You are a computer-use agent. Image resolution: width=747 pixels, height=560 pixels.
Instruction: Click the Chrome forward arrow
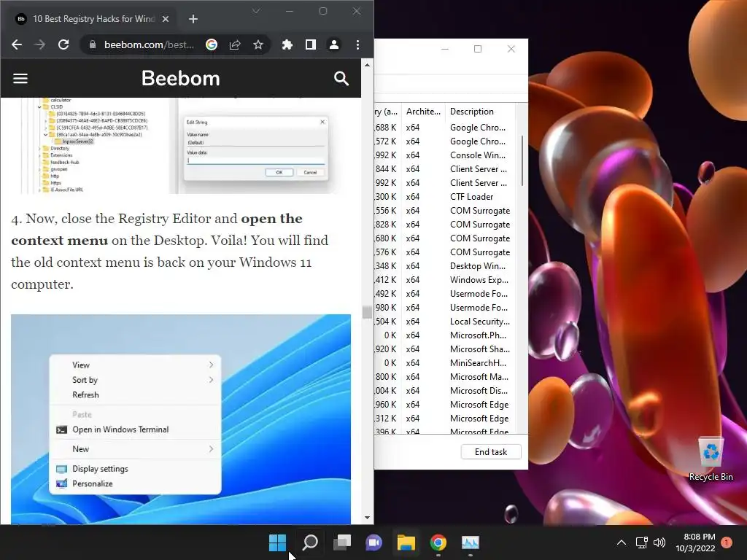(x=40, y=44)
